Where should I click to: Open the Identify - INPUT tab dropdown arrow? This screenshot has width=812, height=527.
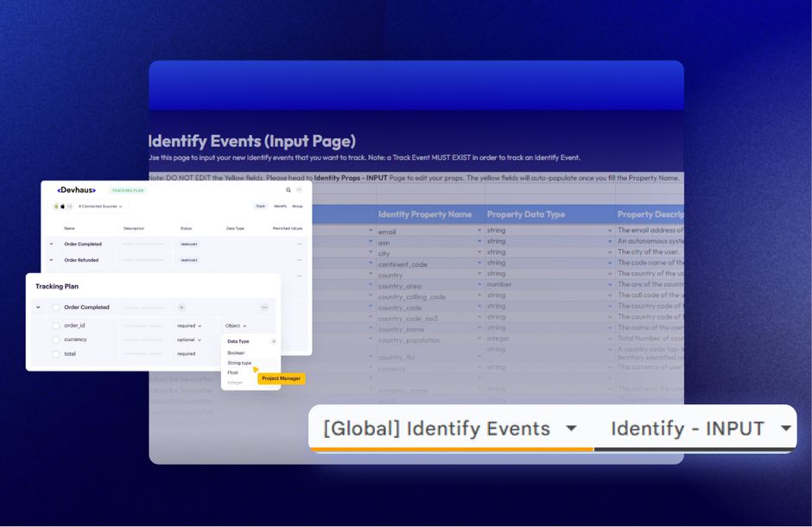click(786, 429)
